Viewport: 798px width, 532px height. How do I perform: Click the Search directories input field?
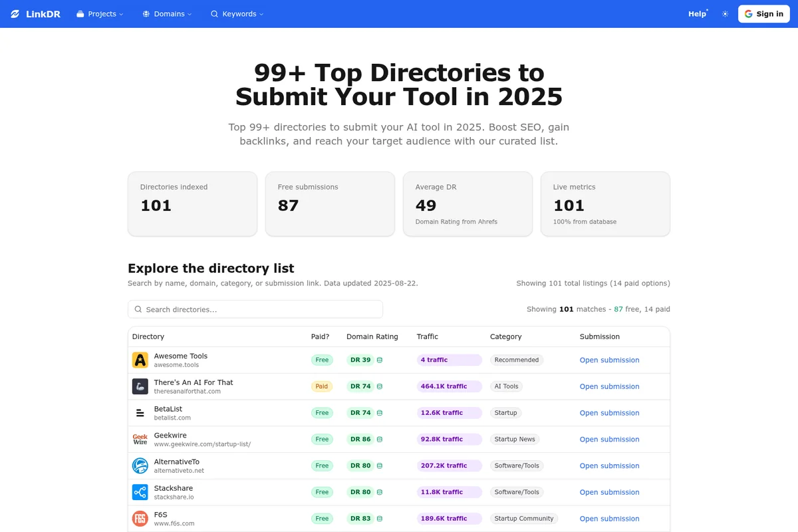click(x=255, y=309)
